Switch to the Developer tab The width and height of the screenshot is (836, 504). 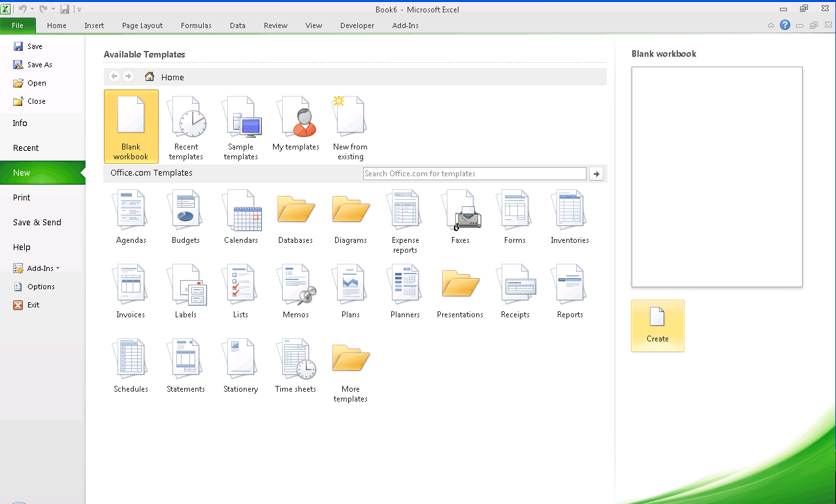point(357,25)
